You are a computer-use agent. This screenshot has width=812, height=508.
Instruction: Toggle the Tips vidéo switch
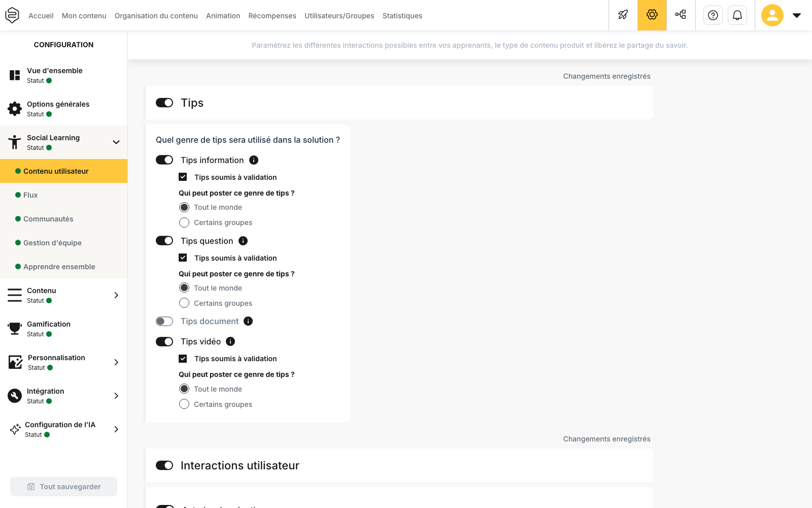[164, 341]
